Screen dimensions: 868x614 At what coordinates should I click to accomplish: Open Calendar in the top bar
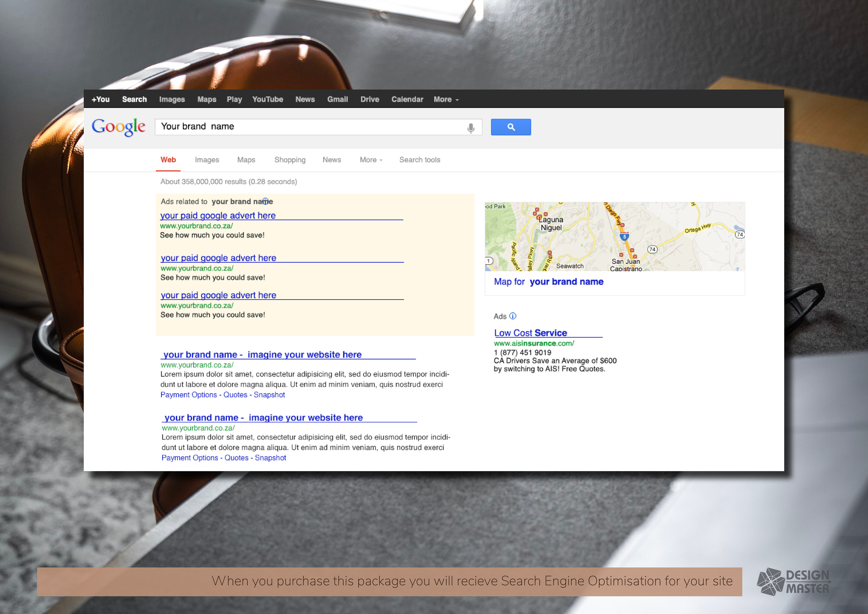coord(407,100)
